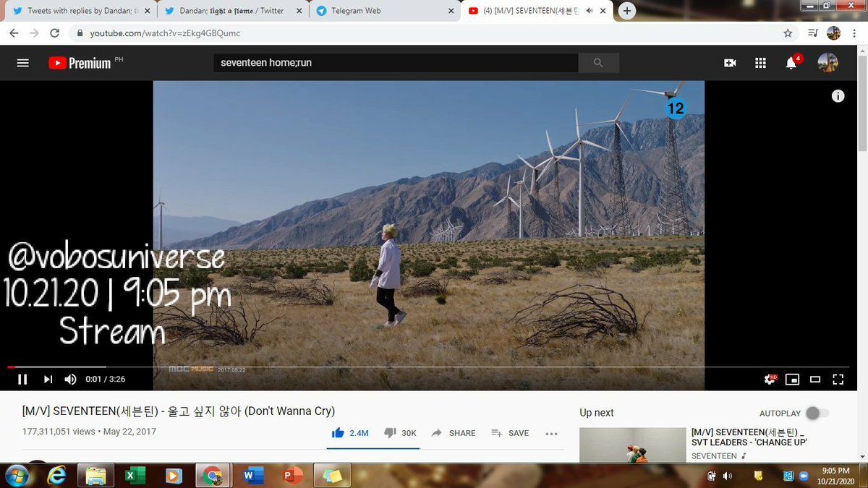The height and width of the screenshot is (488, 868).
Task: Enable theater mode
Action: coord(815,379)
